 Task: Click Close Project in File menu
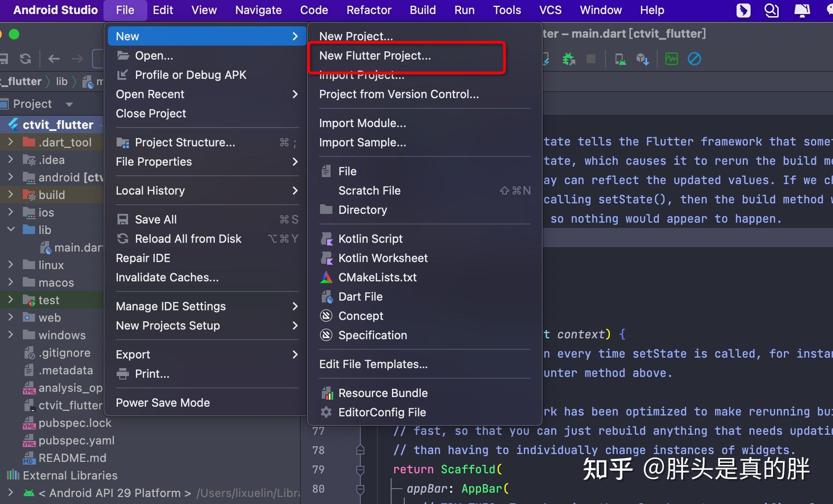206,113
